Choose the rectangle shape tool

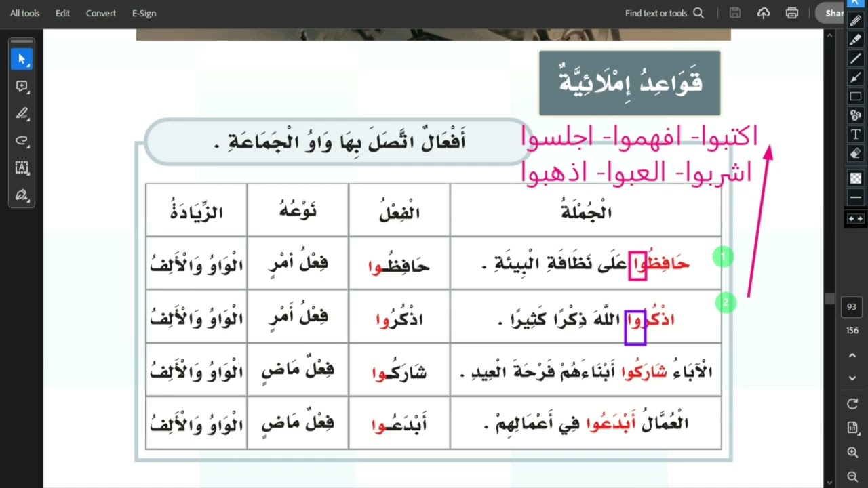tap(856, 96)
